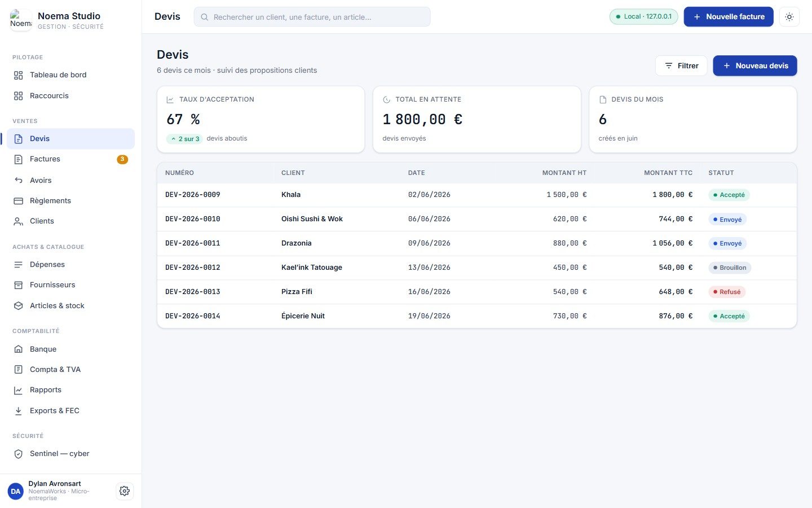Sort by the Date column header

point(417,173)
